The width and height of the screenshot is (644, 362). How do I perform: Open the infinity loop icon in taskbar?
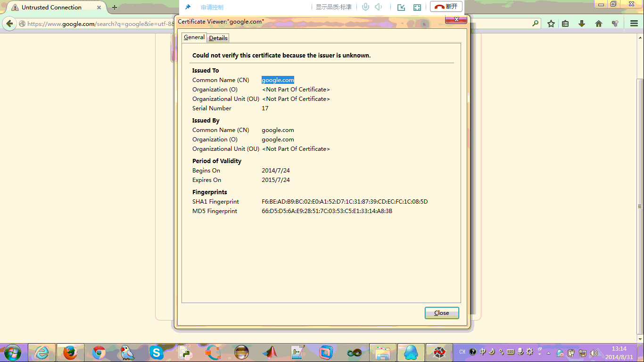pyautogui.click(x=354, y=352)
